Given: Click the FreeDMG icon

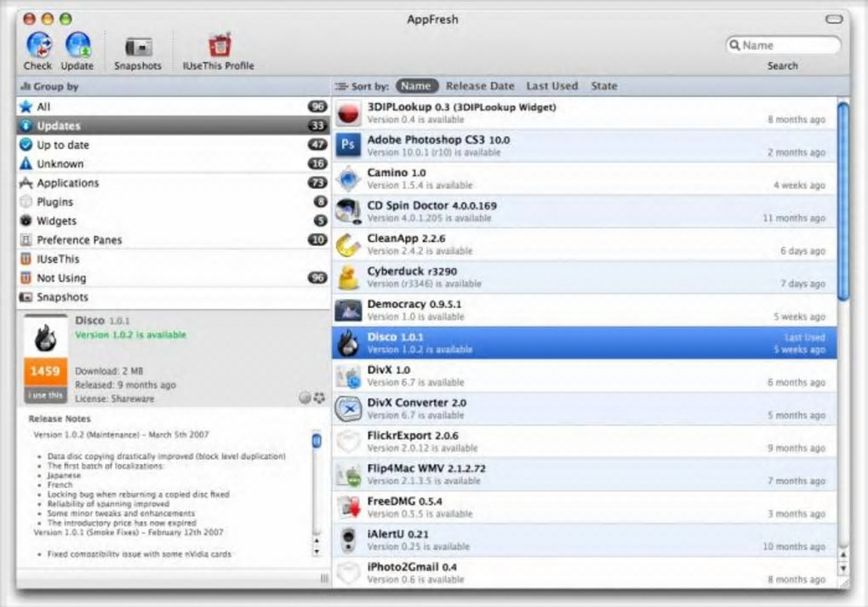Looking at the screenshot, I should pyautogui.click(x=349, y=507).
